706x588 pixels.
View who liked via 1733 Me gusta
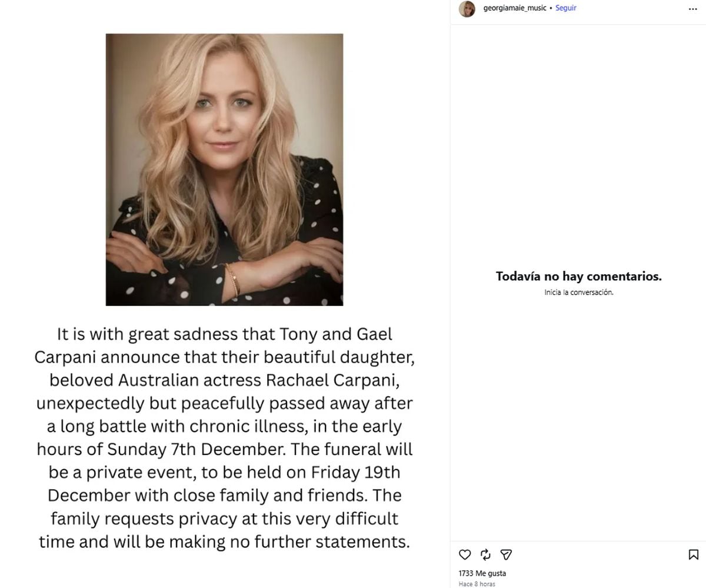[482, 573]
